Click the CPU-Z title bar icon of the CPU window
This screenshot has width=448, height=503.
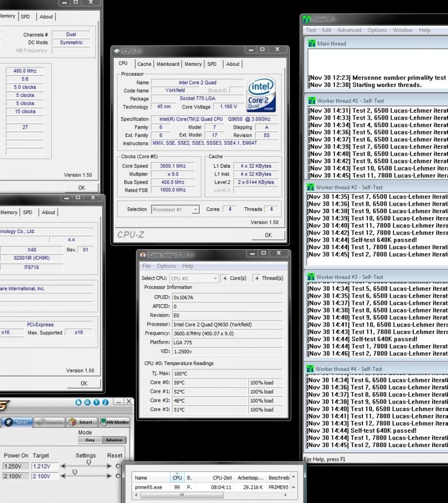tap(117, 51)
